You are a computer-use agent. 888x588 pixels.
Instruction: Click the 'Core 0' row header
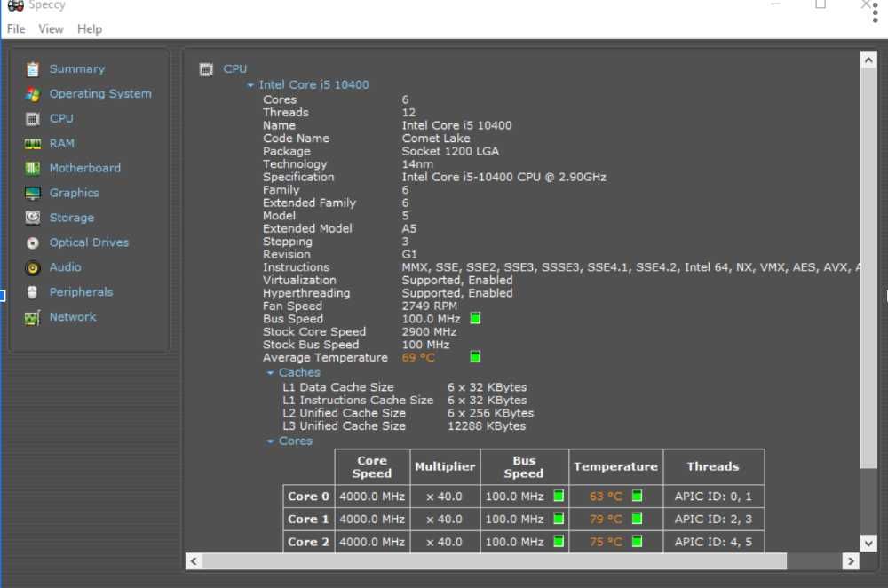(x=308, y=497)
